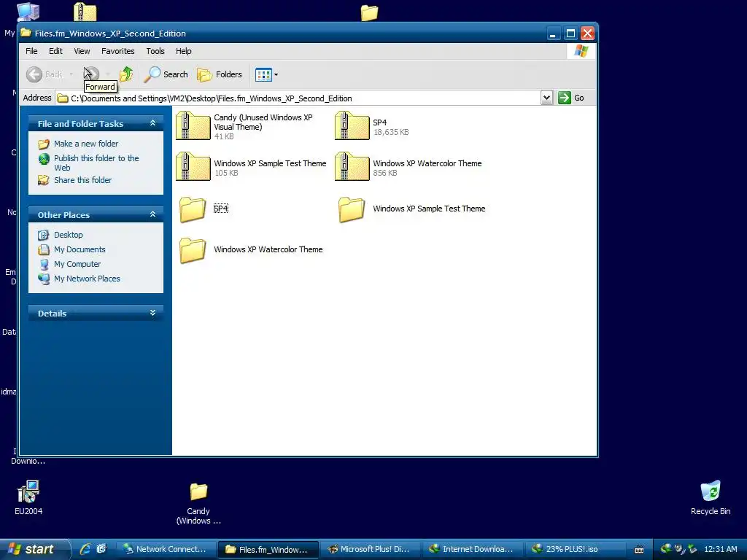Open the Edit menu
This screenshot has height=560, width=747.
(x=55, y=51)
